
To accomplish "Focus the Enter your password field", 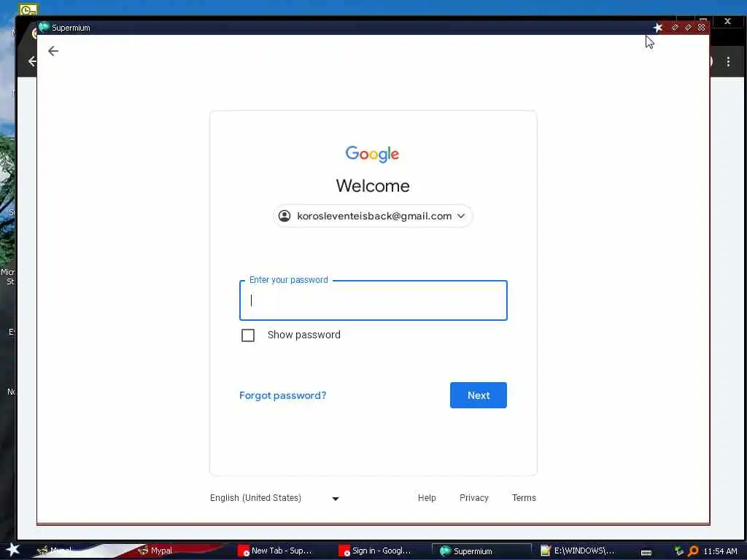I will (373, 300).
